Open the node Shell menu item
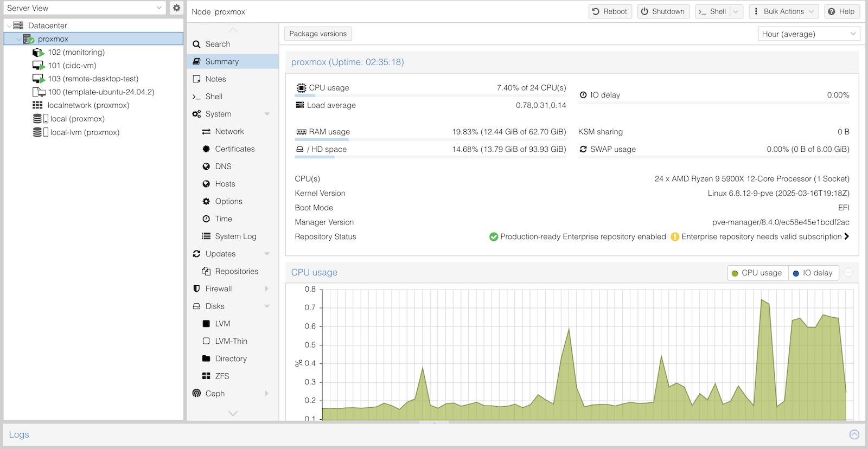 (x=233, y=97)
